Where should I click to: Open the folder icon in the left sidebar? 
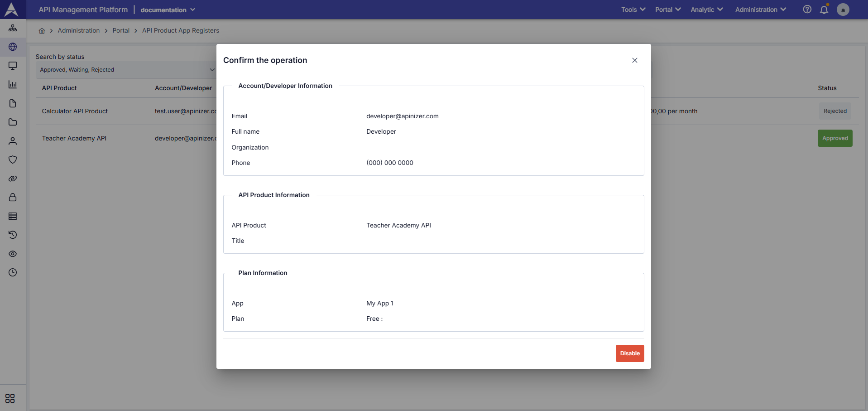(13, 122)
